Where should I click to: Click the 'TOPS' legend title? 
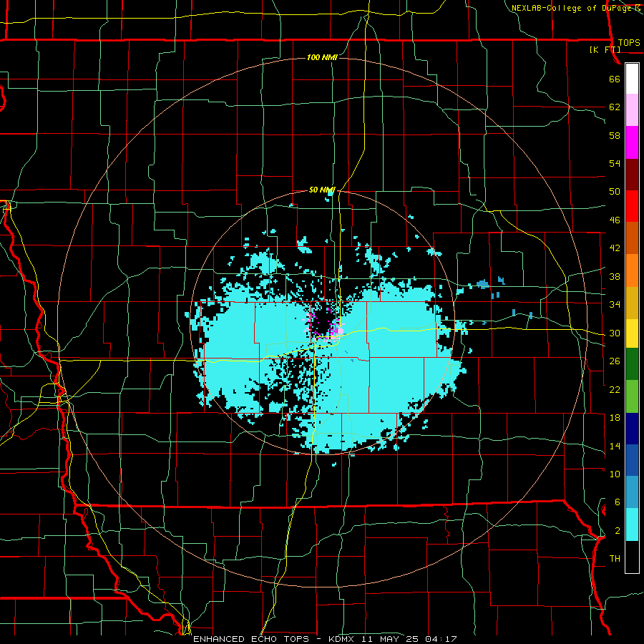click(629, 43)
